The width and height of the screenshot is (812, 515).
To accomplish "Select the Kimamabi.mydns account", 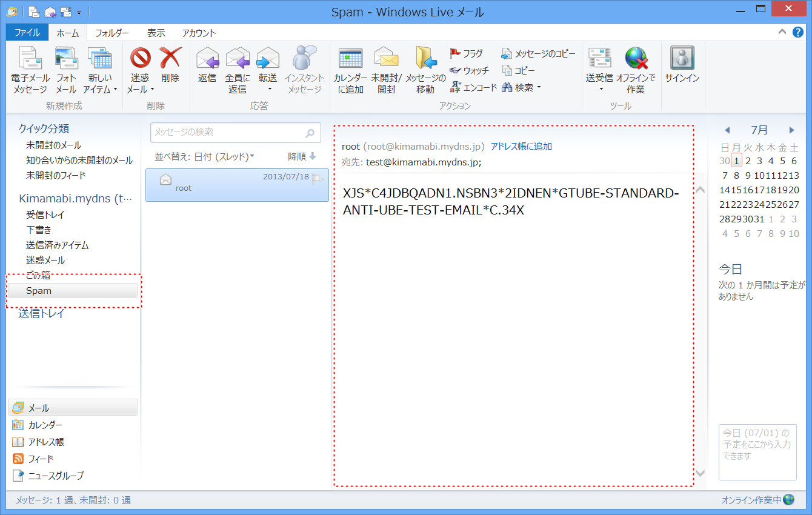I will click(75, 199).
